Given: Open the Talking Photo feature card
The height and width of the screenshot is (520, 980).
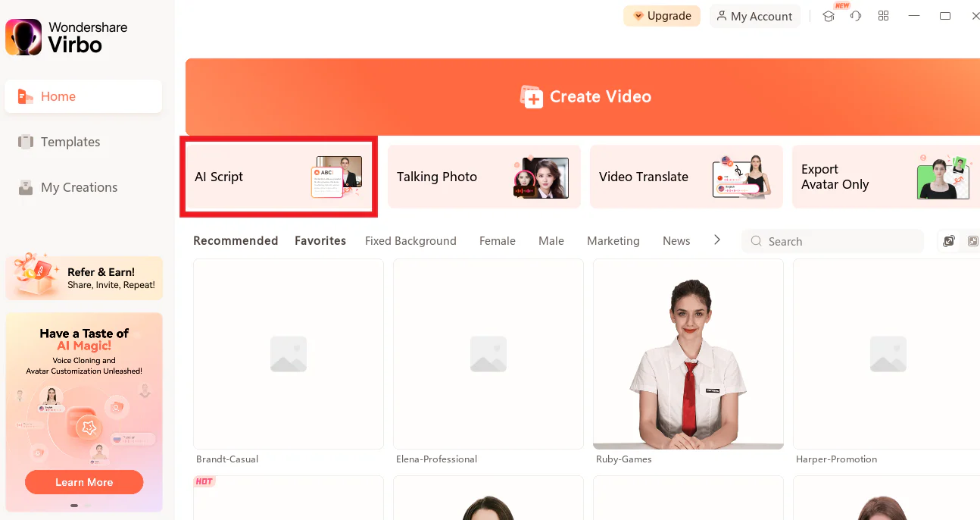Looking at the screenshot, I should [x=483, y=177].
